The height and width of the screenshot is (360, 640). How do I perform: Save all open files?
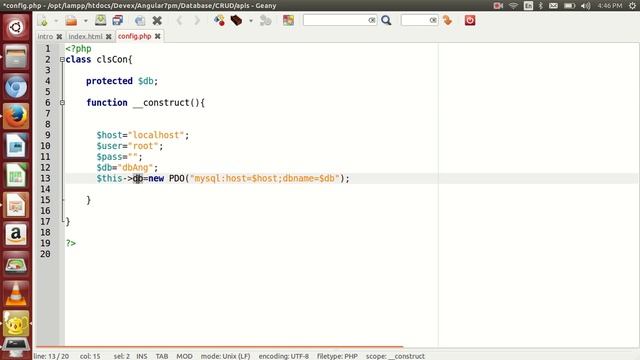pyautogui.click(x=118, y=20)
